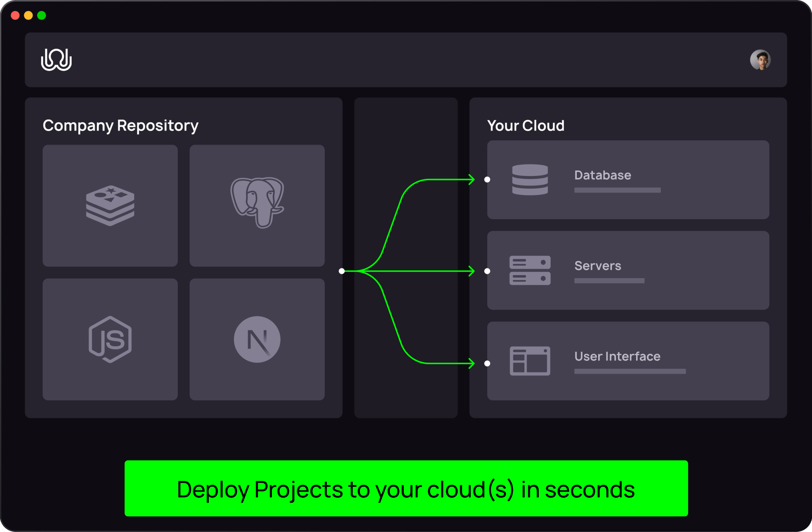
Task: Click the Company Repository heading
Action: (120, 126)
